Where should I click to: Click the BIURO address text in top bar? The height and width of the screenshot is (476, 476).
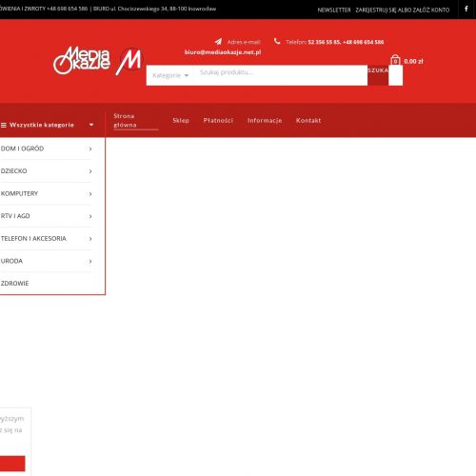(154, 9)
